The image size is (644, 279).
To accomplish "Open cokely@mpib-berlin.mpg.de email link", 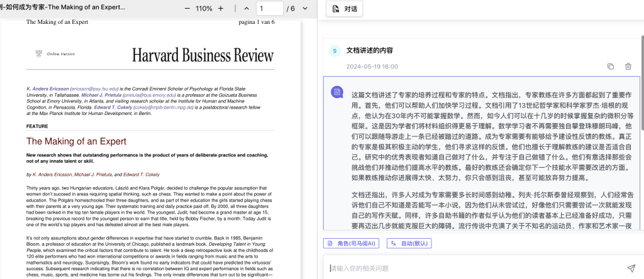I will (x=164, y=107).
